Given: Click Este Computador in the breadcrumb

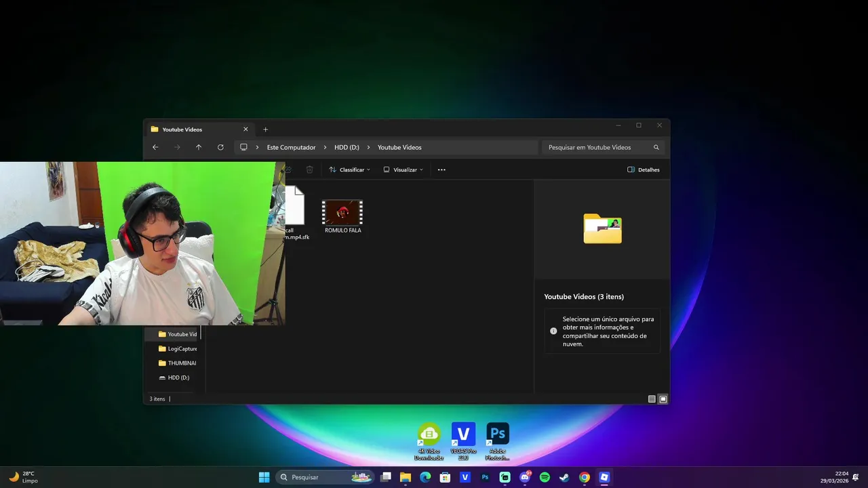Looking at the screenshot, I should coord(291,147).
